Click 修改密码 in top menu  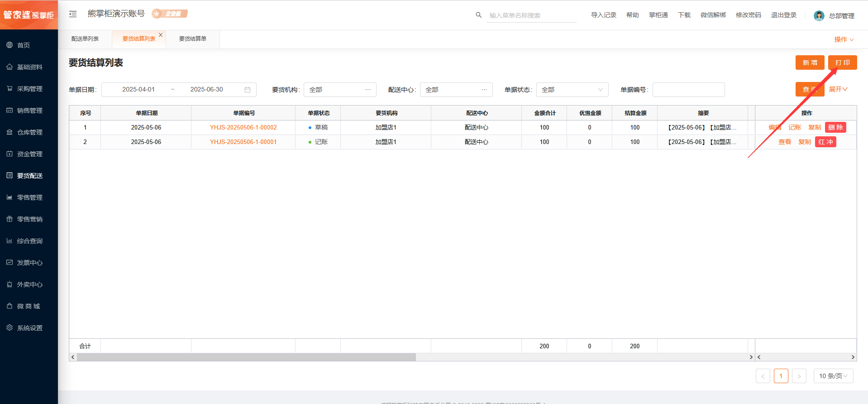[749, 15]
